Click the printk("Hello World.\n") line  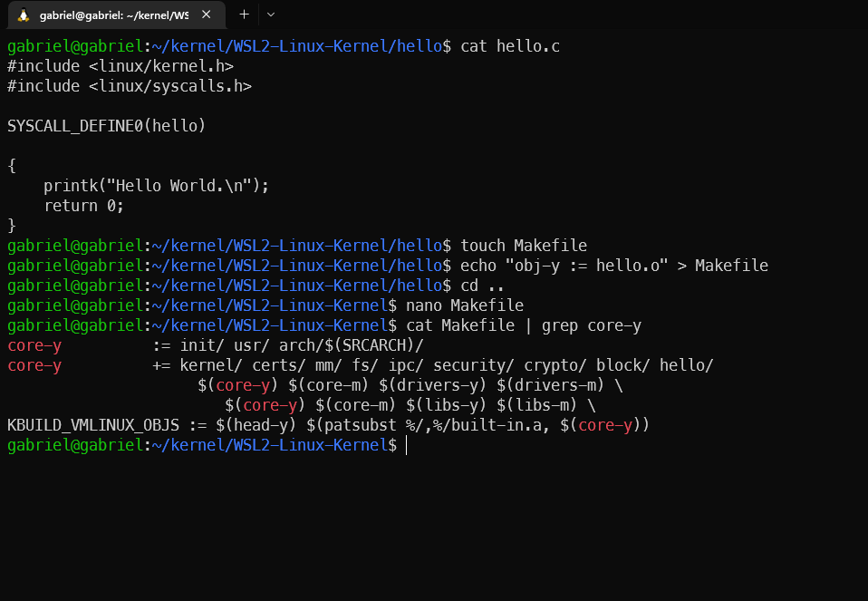[x=156, y=186]
